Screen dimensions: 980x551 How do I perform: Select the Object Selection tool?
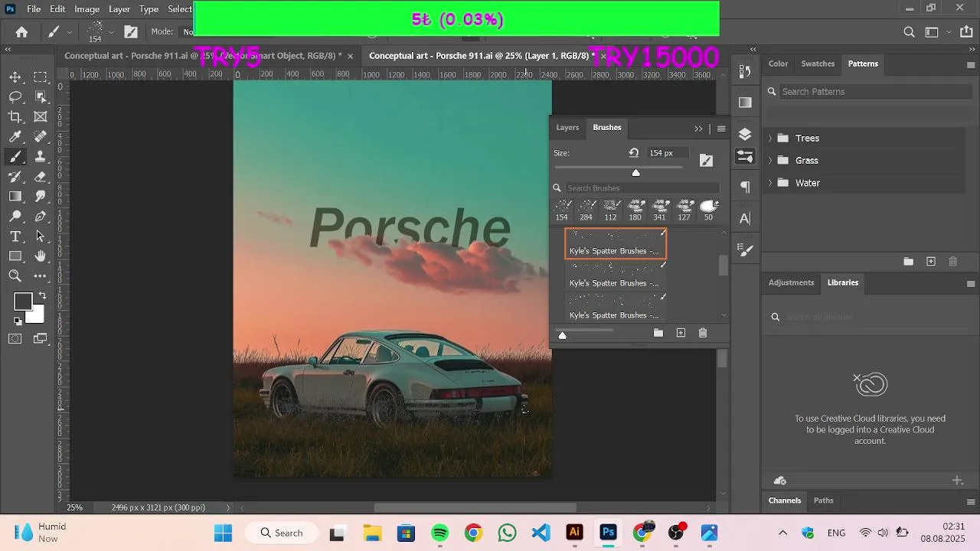pyautogui.click(x=41, y=97)
